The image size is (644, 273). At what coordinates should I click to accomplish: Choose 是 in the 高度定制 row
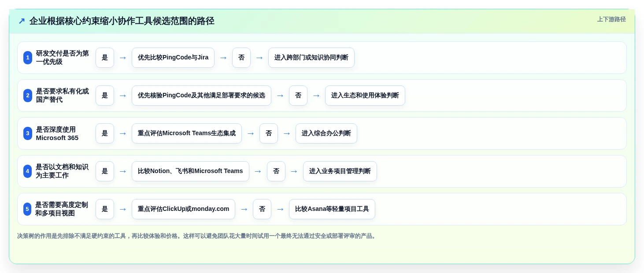105,209
